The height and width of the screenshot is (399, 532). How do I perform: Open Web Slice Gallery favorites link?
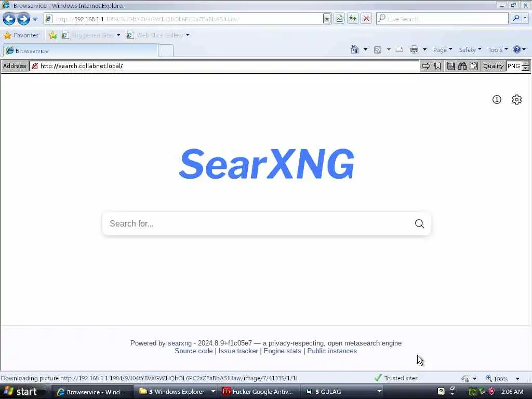tap(155, 35)
